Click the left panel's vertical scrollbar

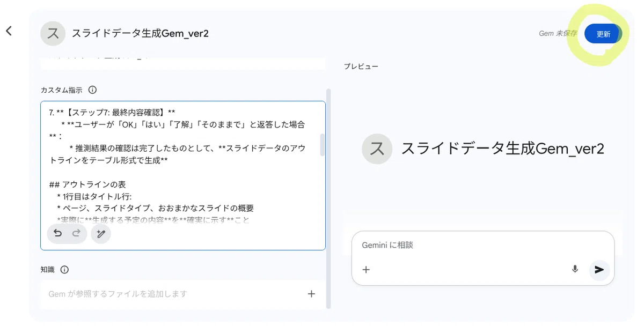click(329, 198)
